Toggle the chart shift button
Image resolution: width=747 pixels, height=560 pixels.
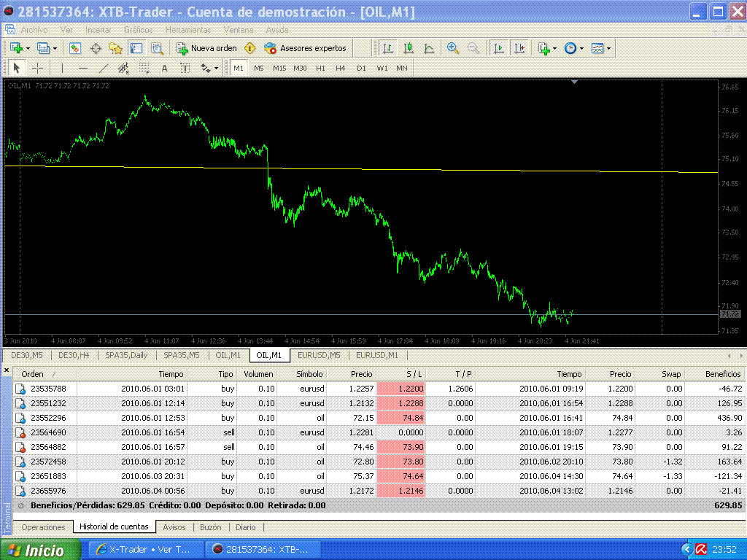point(519,48)
